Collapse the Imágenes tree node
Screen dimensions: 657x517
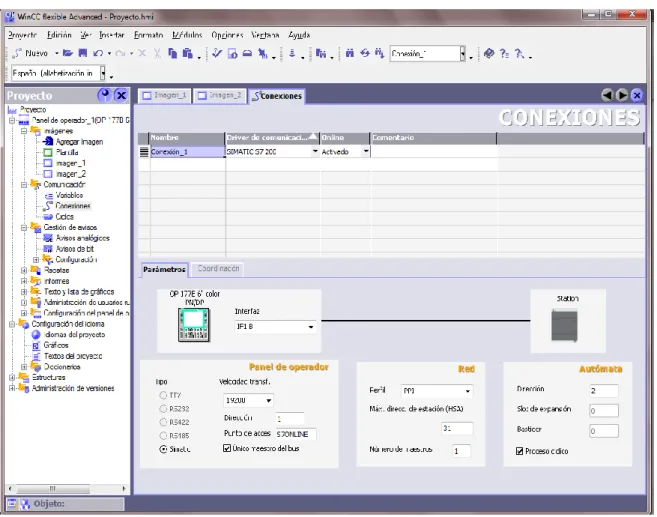(x=24, y=131)
